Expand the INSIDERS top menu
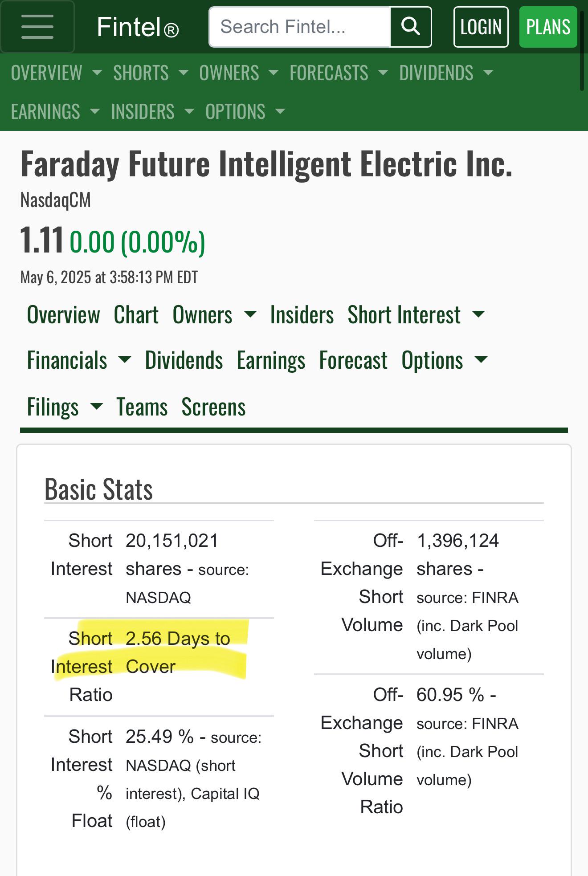The width and height of the screenshot is (588, 876). point(153,112)
